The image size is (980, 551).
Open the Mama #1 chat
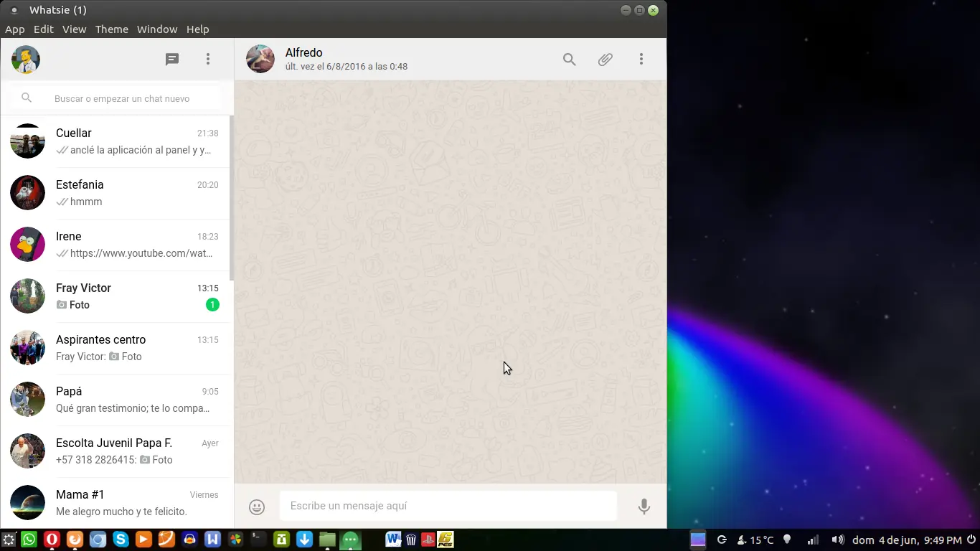[x=115, y=503]
